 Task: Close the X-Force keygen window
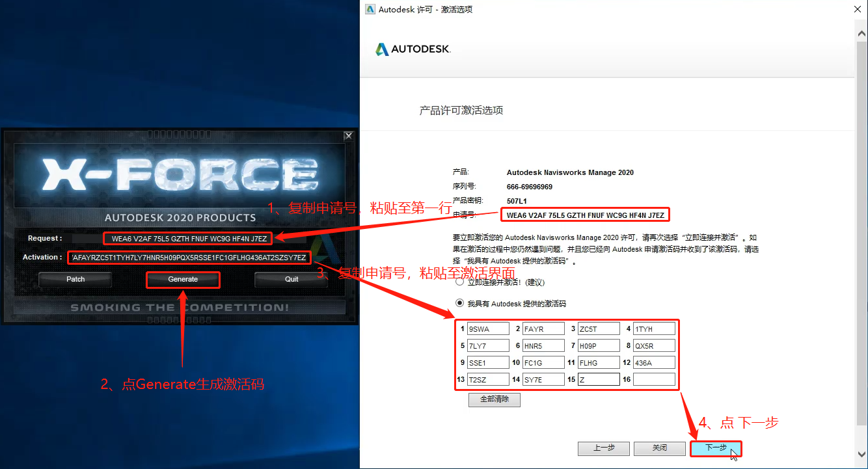point(349,136)
